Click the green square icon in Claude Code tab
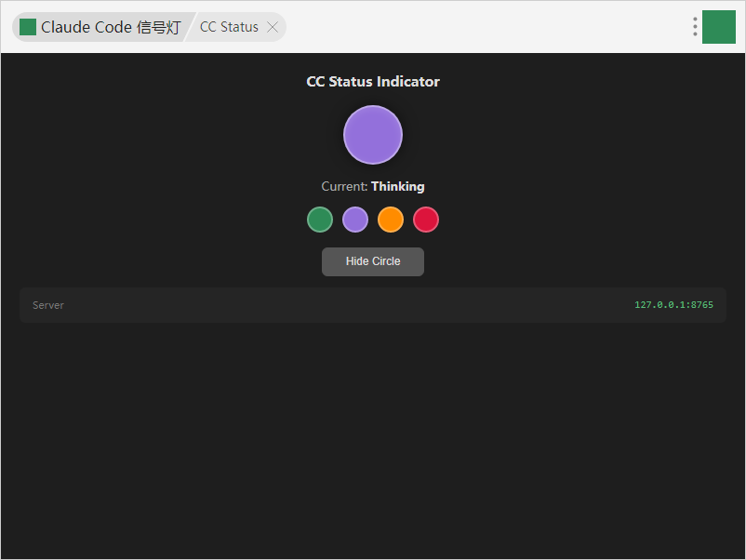The height and width of the screenshot is (560, 746). click(x=28, y=27)
